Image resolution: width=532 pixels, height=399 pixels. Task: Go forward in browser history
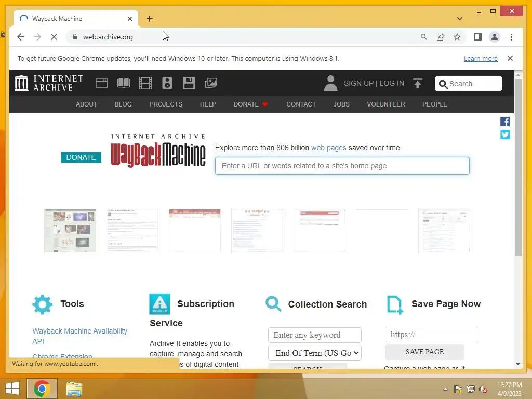pyautogui.click(x=37, y=37)
